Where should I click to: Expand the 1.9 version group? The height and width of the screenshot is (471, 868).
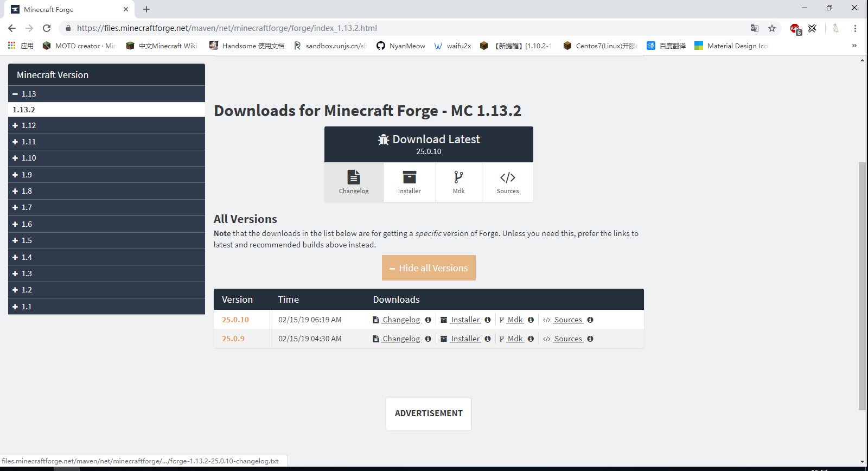[x=106, y=175]
